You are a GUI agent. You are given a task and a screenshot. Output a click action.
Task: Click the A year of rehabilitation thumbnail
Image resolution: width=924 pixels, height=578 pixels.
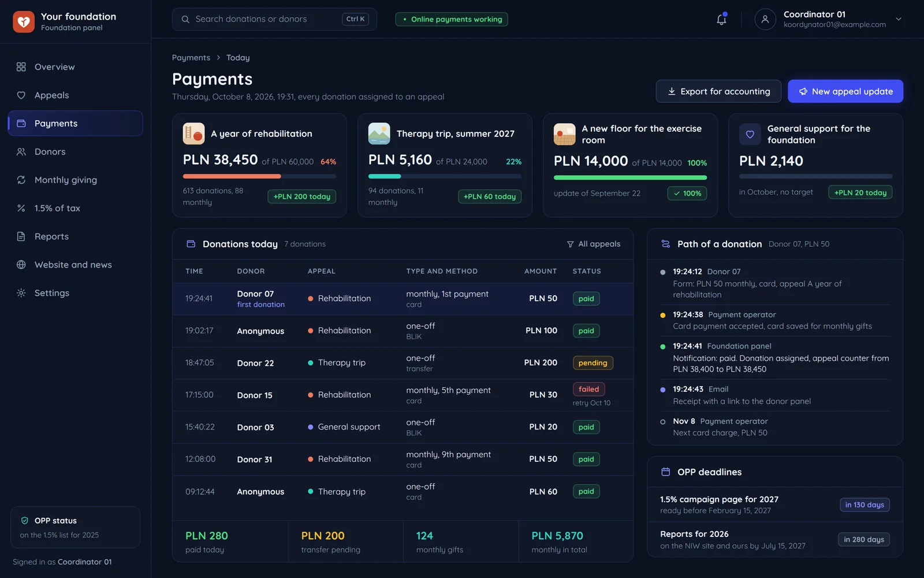click(194, 134)
